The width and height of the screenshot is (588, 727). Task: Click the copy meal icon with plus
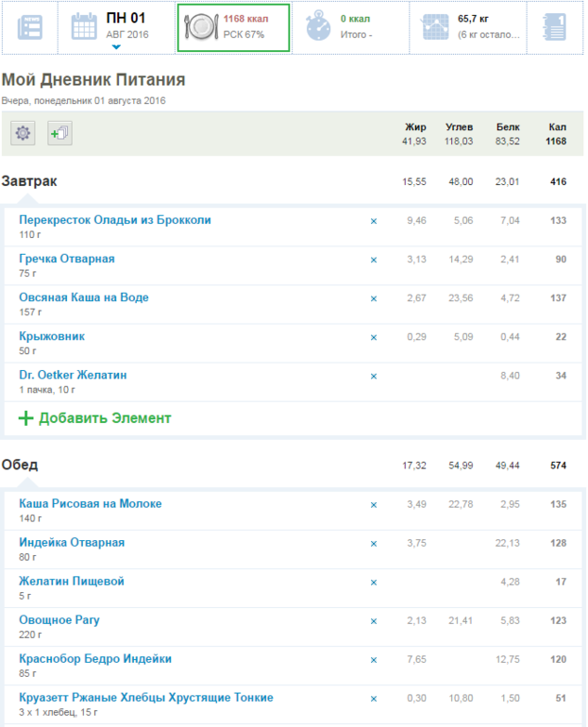tap(59, 134)
